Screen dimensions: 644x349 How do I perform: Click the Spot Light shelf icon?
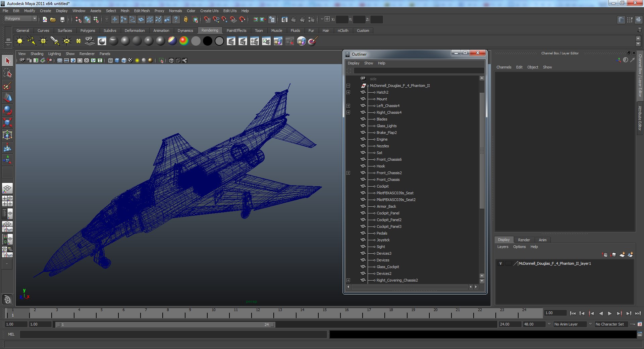[55, 41]
